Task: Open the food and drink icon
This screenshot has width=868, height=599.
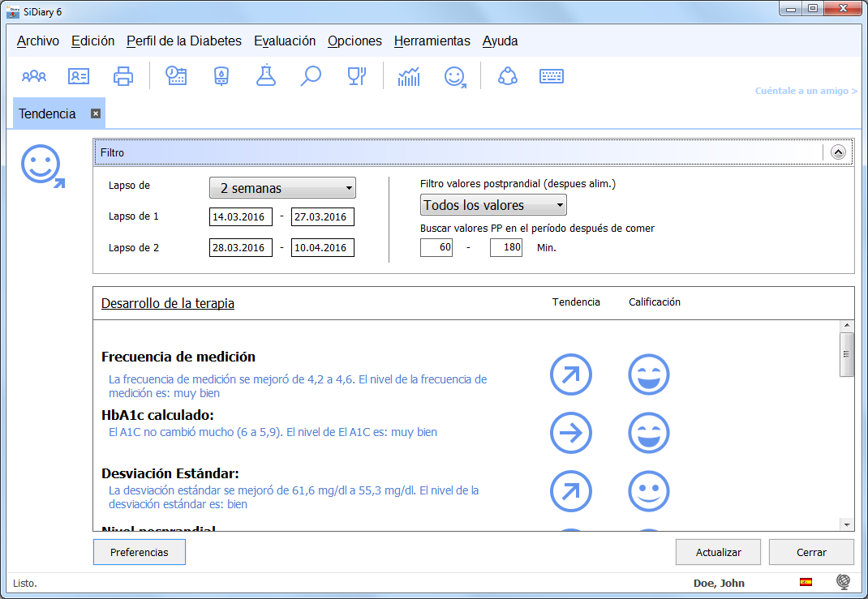Action: (356, 77)
